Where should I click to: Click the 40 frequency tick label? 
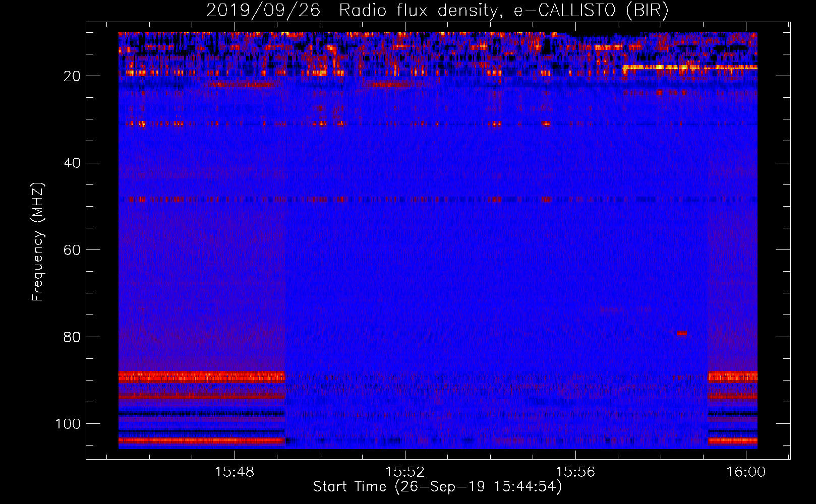click(73, 163)
